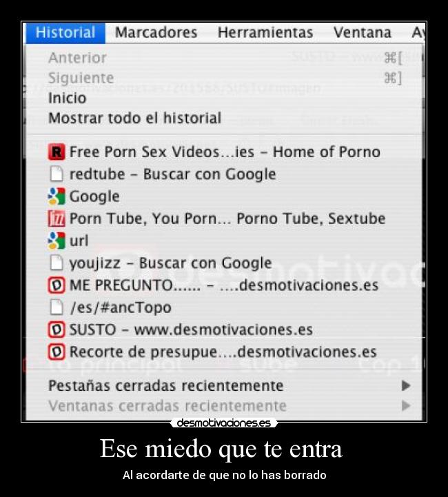The image size is (448, 497).
Task: Select Ventanas cerradas recientemente entry
Action: [x=224, y=406]
